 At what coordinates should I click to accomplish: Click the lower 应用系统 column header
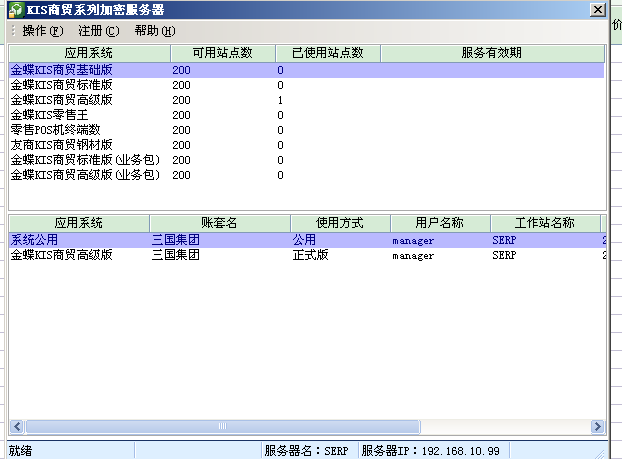pyautogui.click(x=79, y=223)
